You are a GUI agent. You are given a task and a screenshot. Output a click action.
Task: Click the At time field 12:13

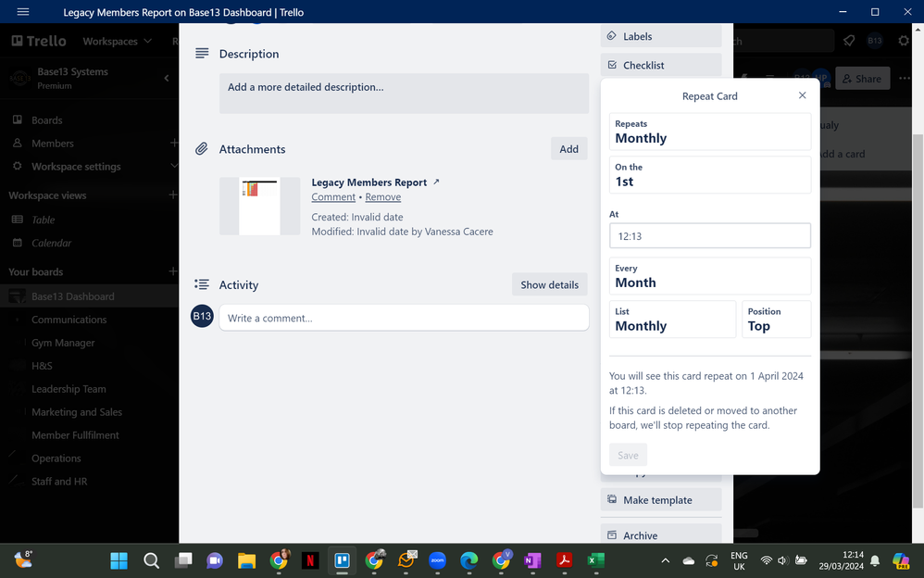709,236
